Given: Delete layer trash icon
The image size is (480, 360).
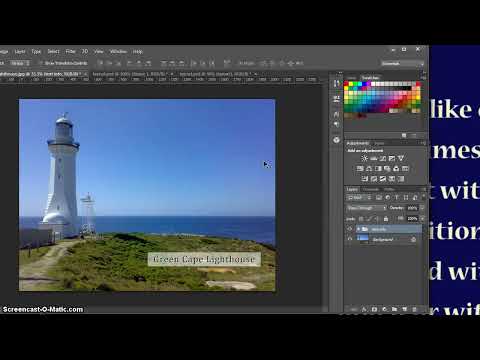Looking at the screenshot, I should 414,309.
